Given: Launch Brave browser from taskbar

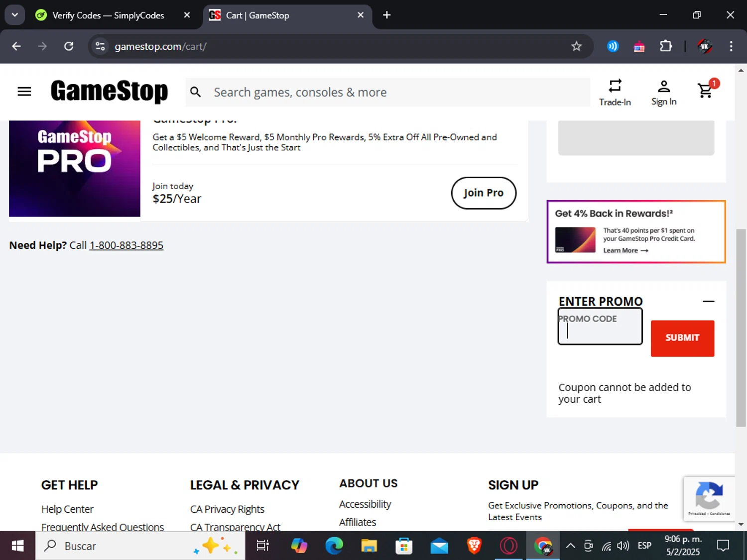Looking at the screenshot, I should click(x=474, y=546).
